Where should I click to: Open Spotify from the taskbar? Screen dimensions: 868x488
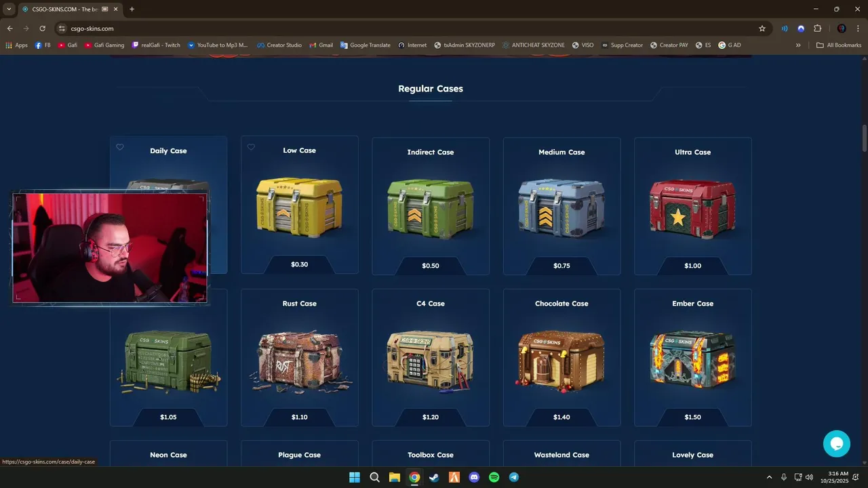pyautogui.click(x=494, y=477)
